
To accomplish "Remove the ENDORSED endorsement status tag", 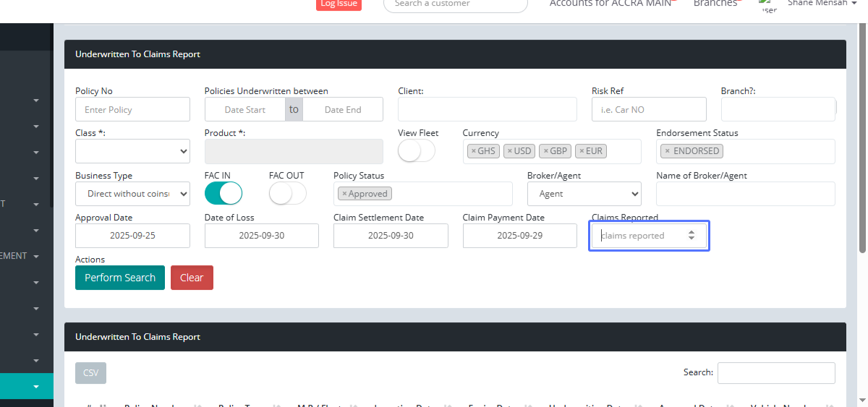I will pyautogui.click(x=667, y=151).
